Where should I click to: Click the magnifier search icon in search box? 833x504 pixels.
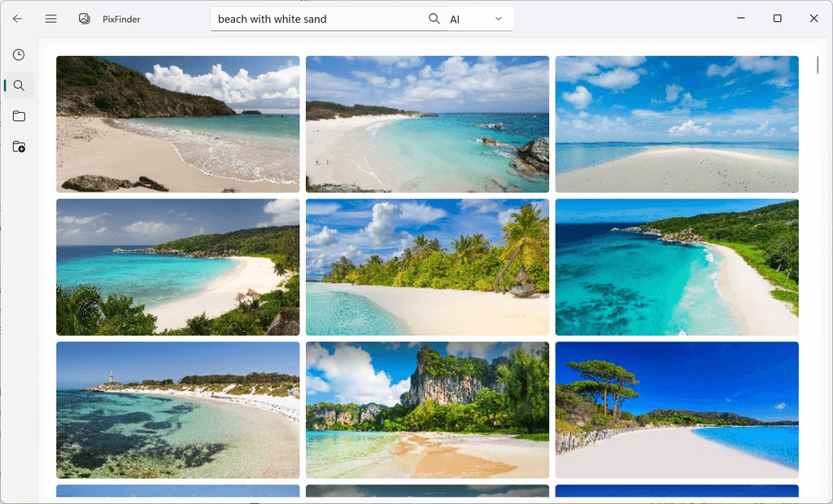pyautogui.click(x=434, y=19)
